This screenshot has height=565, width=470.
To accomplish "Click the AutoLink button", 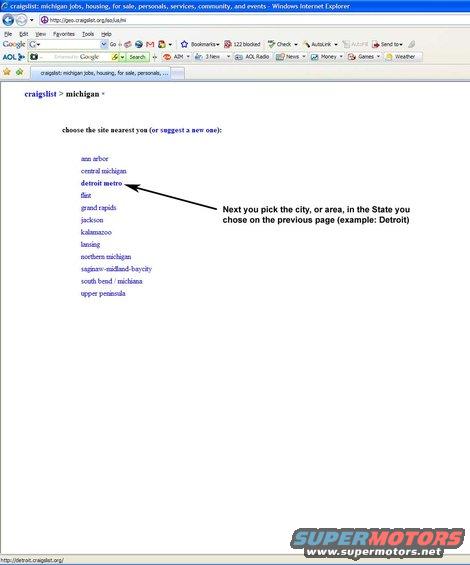I will pos(318,44).
